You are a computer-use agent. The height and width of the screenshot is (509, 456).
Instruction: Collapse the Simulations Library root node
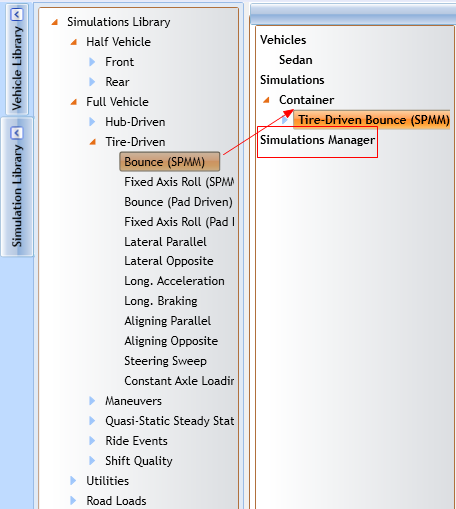coord(55,22)
